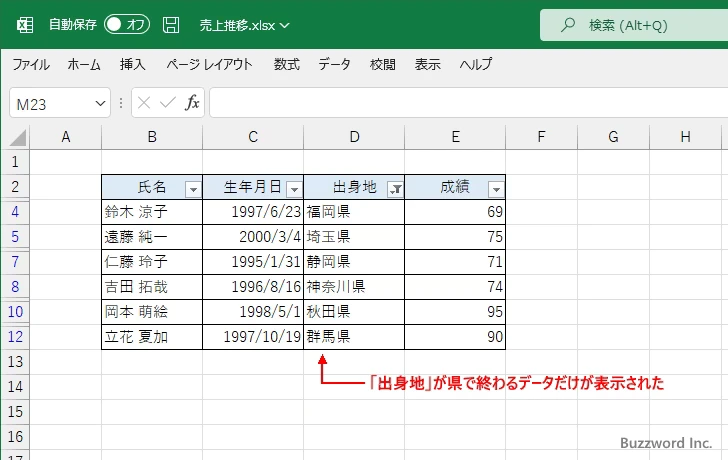Image resolution: width=728 pixels, height=460 pixels.
Task: Switch to the ホーム tab
Action: 84,64
